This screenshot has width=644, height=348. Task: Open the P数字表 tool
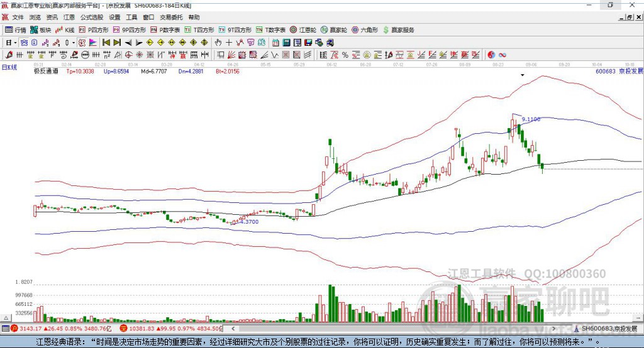(165, 30)
